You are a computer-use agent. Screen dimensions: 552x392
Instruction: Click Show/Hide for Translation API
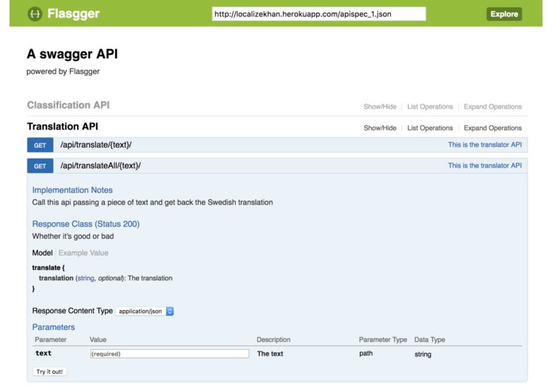tap(380, 128)
